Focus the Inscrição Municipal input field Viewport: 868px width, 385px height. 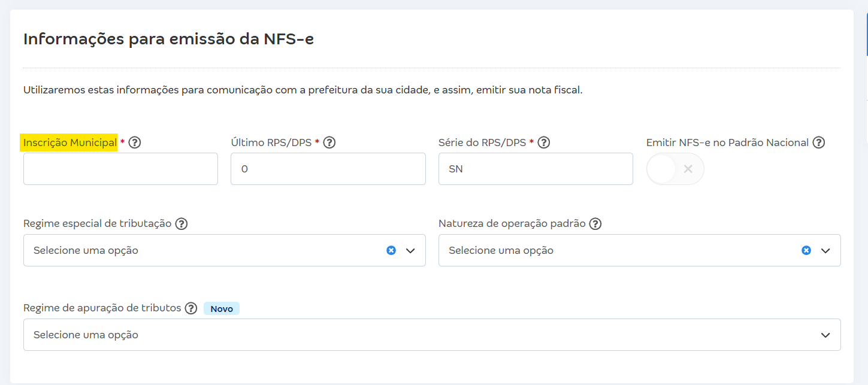pos(120,168)
